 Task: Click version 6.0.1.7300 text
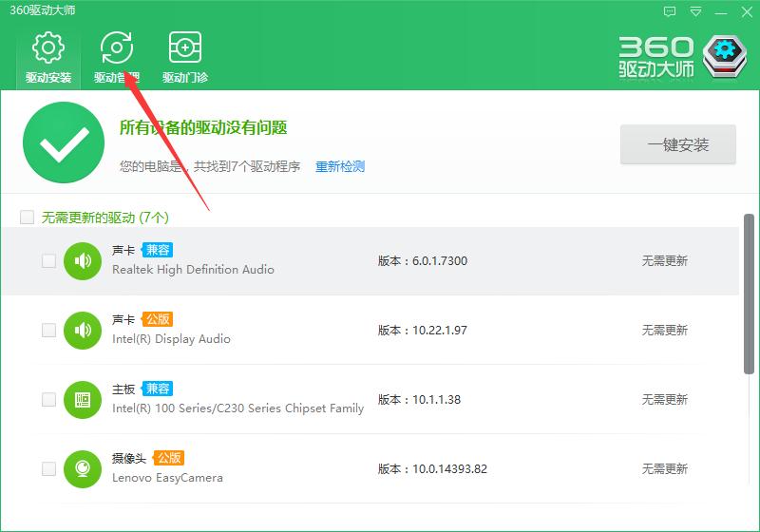point(423,260)
